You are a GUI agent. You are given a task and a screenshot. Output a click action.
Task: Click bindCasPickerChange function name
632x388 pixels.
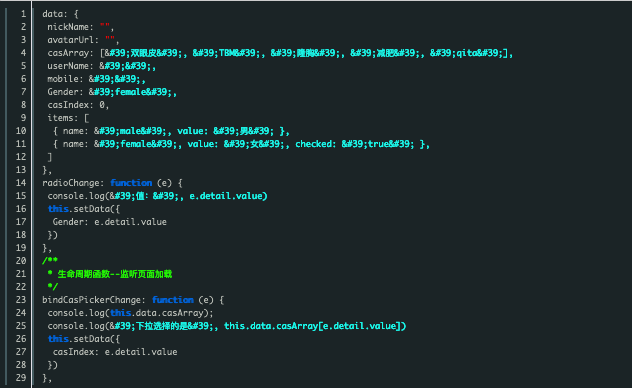[91, 300]
